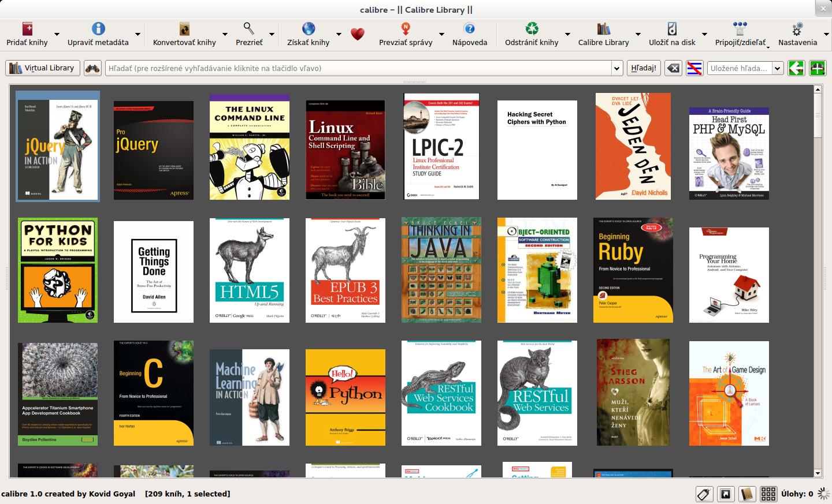This screenshot has height=504, width=832.
Task: Click the Calibre Library bookshelf icon in toolbar
Action: pos(604,29)
